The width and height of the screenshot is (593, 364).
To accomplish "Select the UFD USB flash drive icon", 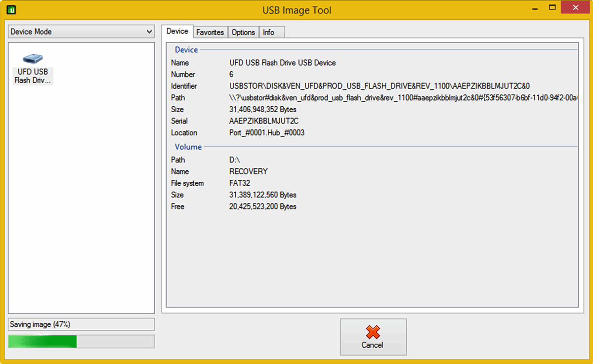I will click(33, 58).
